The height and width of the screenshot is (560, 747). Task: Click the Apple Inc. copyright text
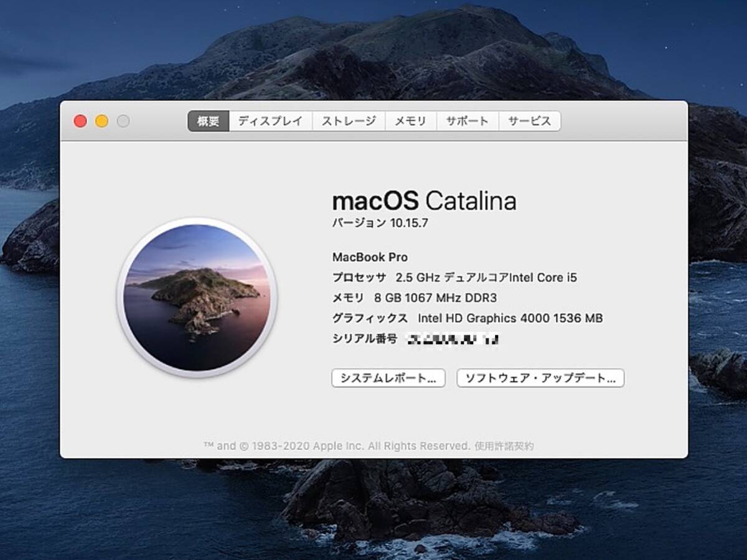(x=338, y=446)
